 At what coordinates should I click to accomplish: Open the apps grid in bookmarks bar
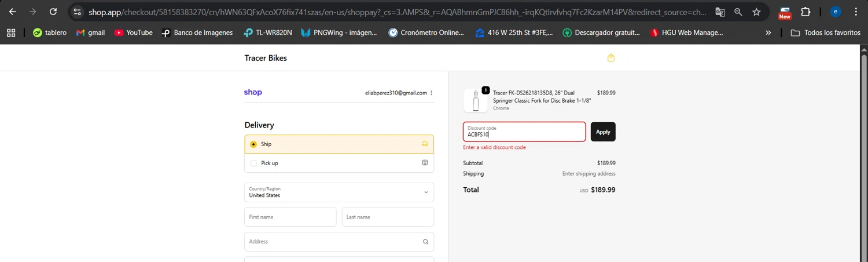coord(11,33)
